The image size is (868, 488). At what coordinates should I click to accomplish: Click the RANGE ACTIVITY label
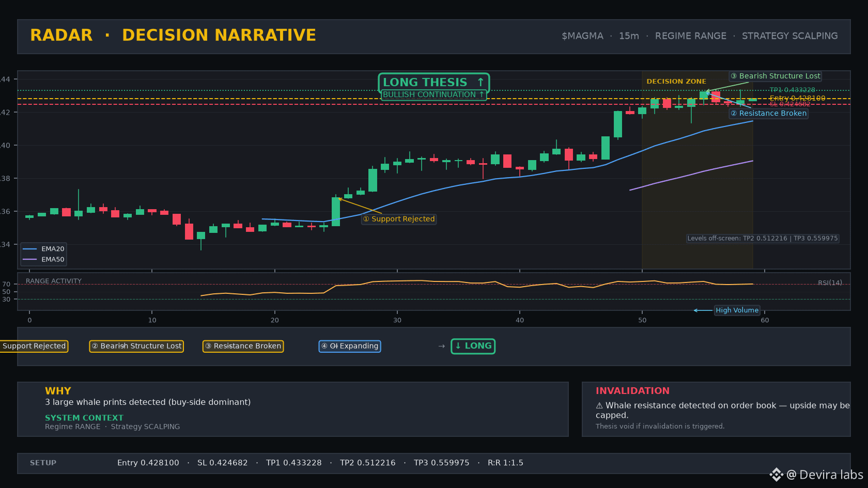click(x=54, y=281)
